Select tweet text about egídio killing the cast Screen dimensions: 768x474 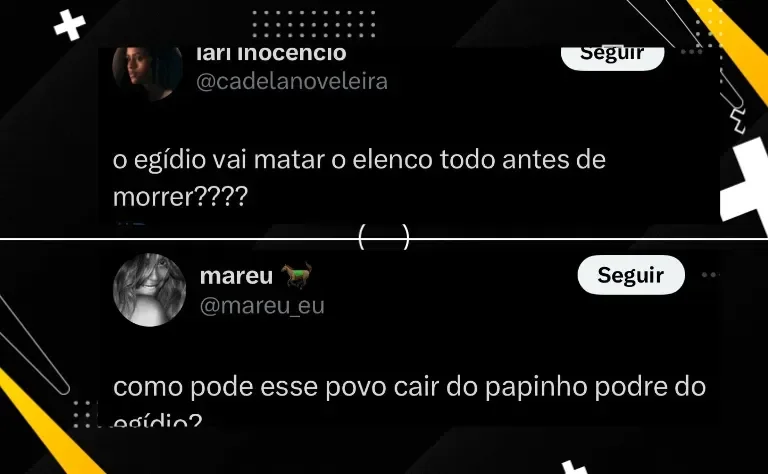(359, 178)
